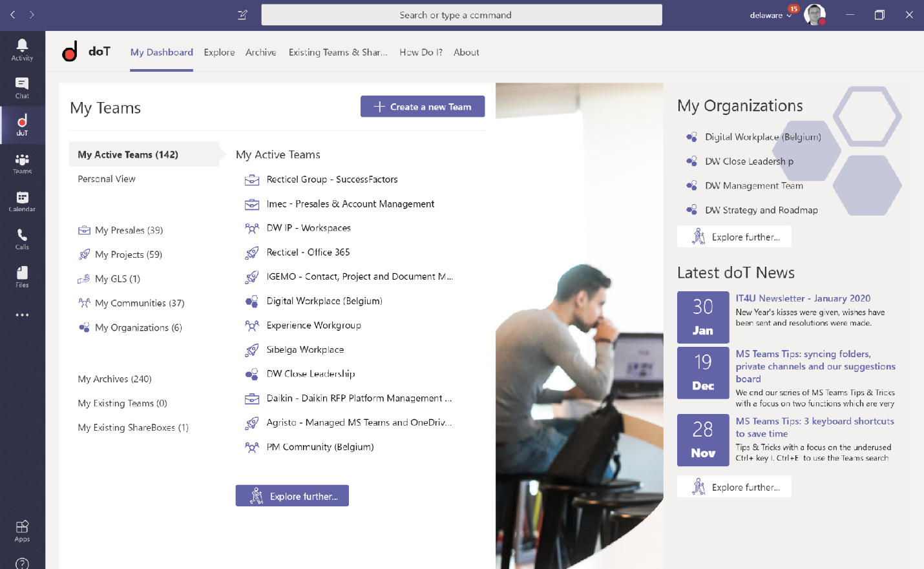
Task: Open Chat in the left sidebar
Action: pyautogui.click(x=22, y=87)
